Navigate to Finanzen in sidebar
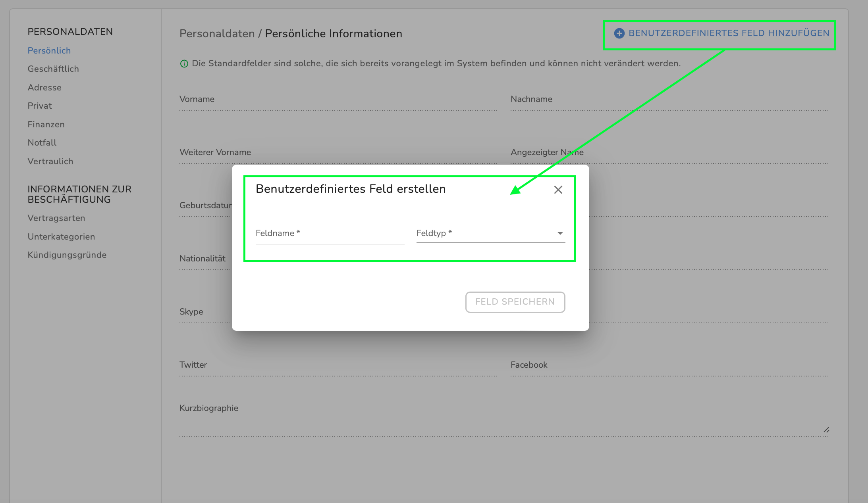 (46, 125)
